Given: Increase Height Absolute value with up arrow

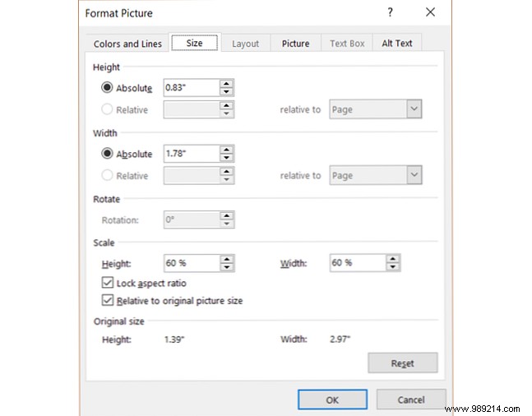Looking at the screenshot, I should (x=226, y=84).
